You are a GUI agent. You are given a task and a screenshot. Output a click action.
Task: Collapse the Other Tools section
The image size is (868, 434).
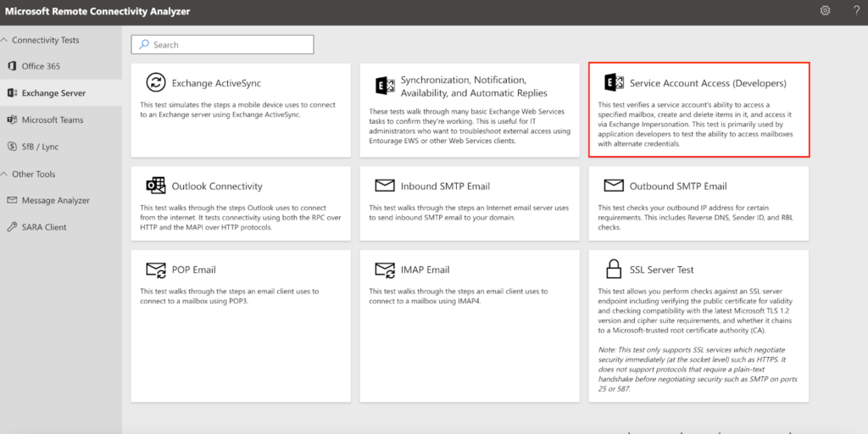click(3, 174)
